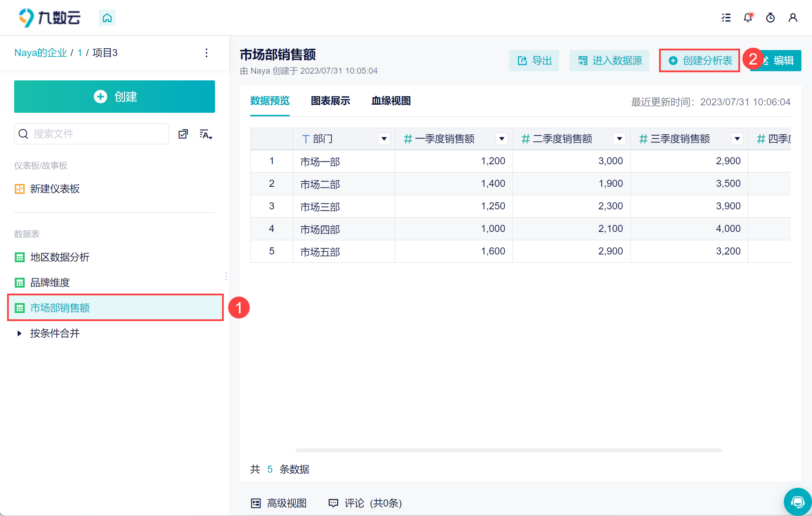Click the 3,000 value cell
This screenshot has height=516, width=812.
572,161
